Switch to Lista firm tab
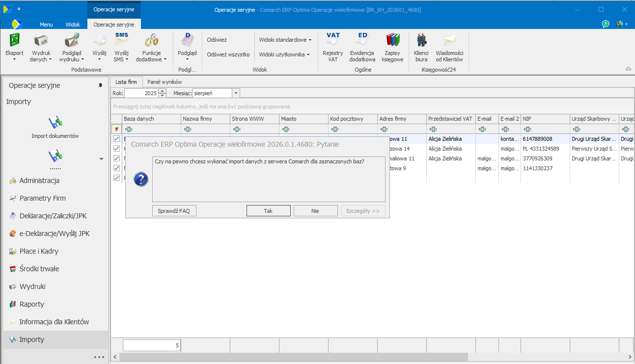Screen dimensions: 635x364 pos(126,82)
